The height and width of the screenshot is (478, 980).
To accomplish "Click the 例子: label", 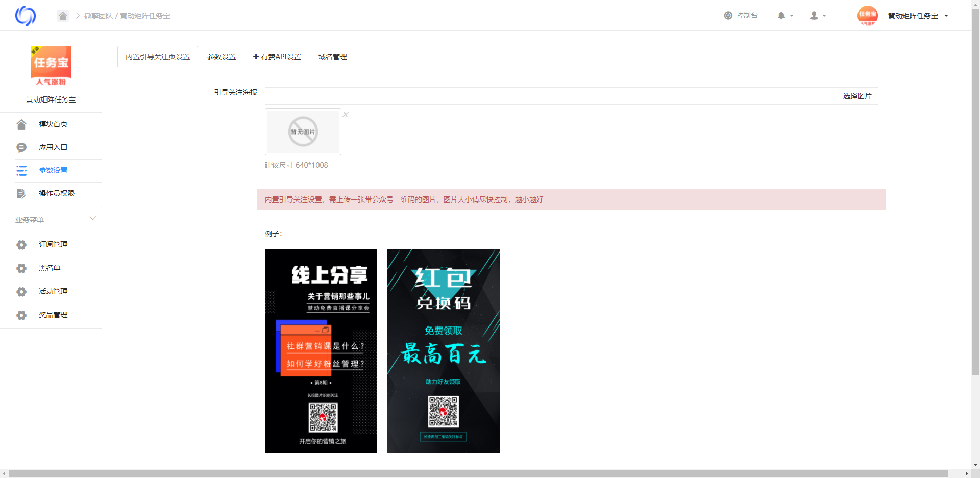I will [274, 234].
